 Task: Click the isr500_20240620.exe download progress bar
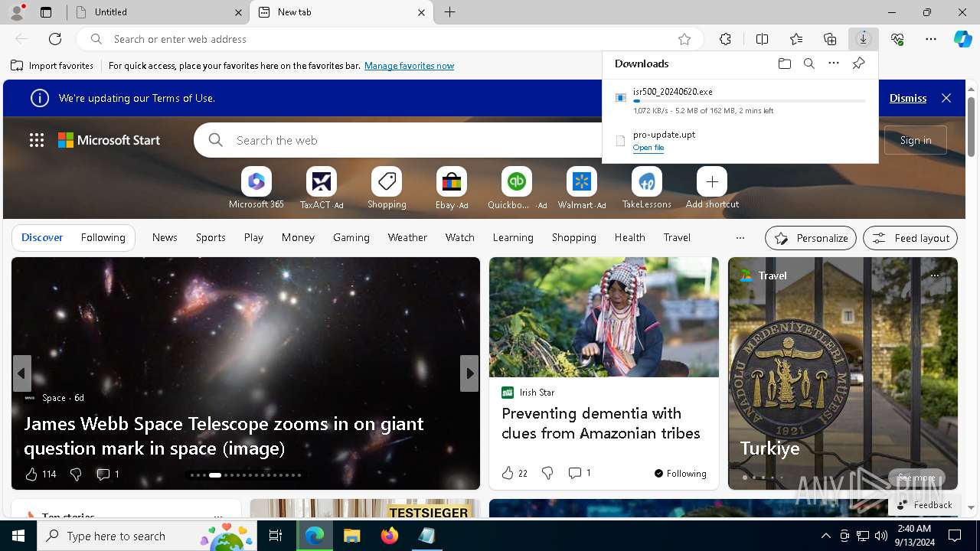[x=750, y=101]
